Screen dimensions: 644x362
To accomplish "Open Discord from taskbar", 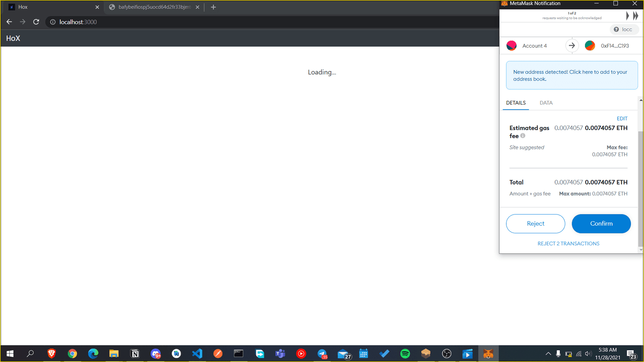I will (156, 354).
